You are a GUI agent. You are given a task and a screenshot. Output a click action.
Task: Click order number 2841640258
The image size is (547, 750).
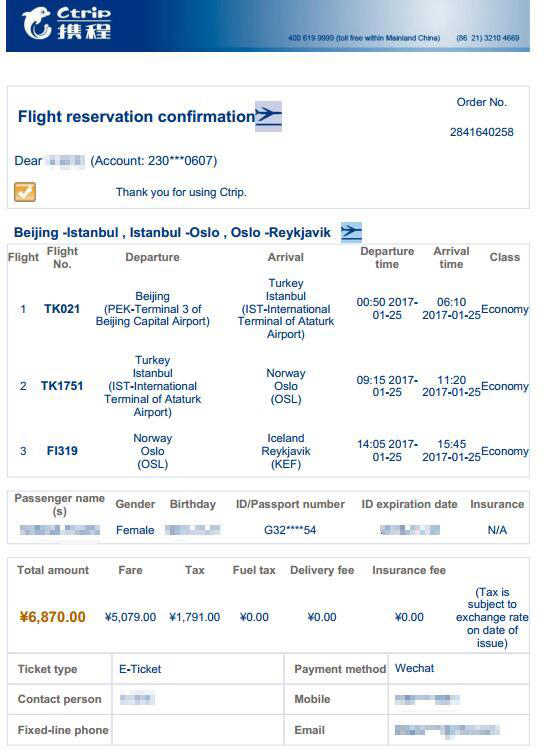click(x=481, y=132)
